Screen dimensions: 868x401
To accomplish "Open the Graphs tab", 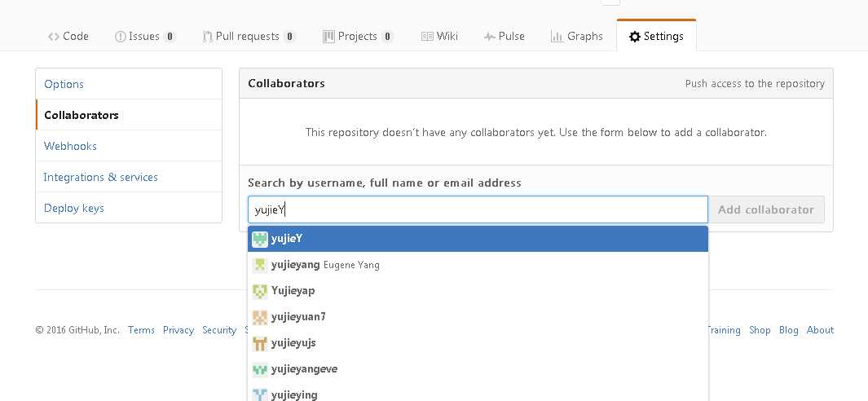I will pyautogui.click(x=576, y=36).
